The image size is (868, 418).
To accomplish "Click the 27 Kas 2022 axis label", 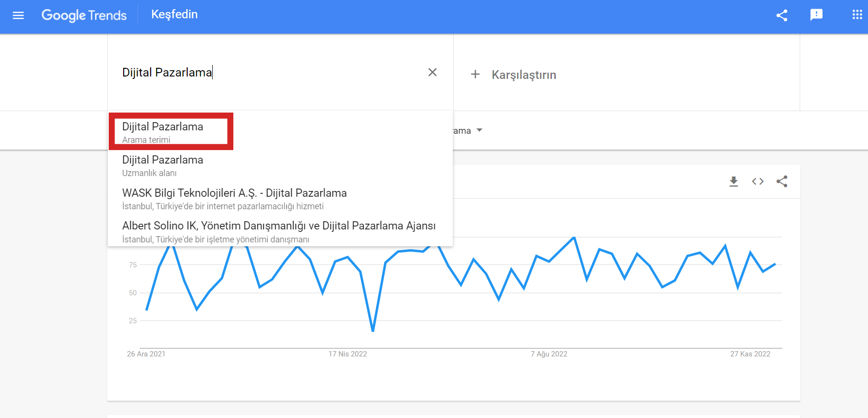I will coord(750,354).
